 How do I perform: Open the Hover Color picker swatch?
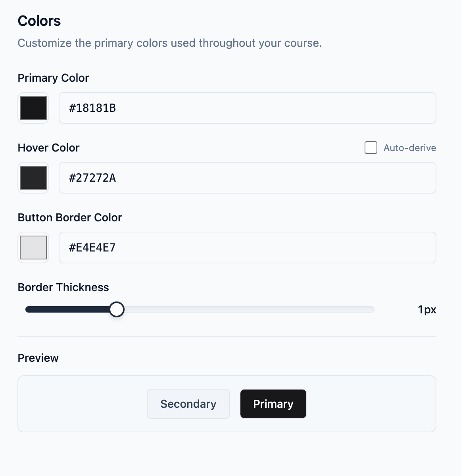coord(33,177)
